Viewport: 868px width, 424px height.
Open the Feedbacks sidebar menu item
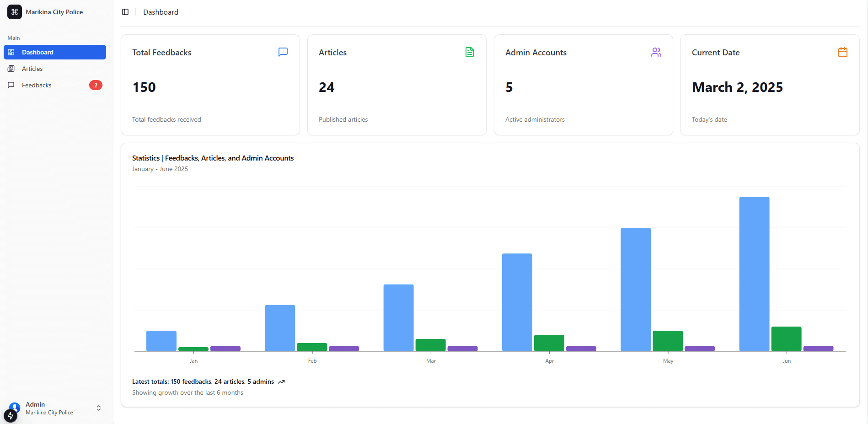pyautogui.click(x=55, y=85)
